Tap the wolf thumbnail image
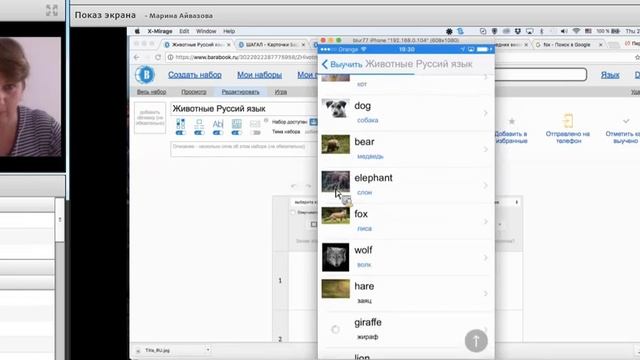640x360 pixels. (x=336, y=257)
